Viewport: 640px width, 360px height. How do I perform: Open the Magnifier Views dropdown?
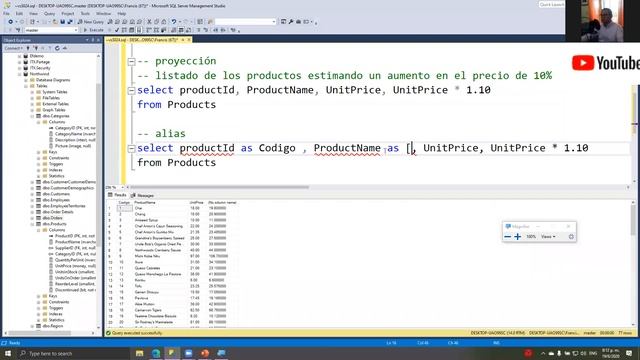click(x=548, y=237)
